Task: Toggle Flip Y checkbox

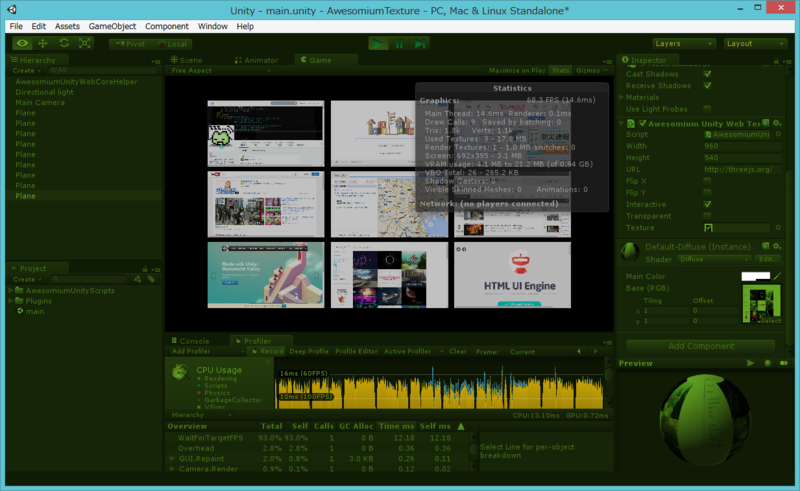Action: (707, 193)
